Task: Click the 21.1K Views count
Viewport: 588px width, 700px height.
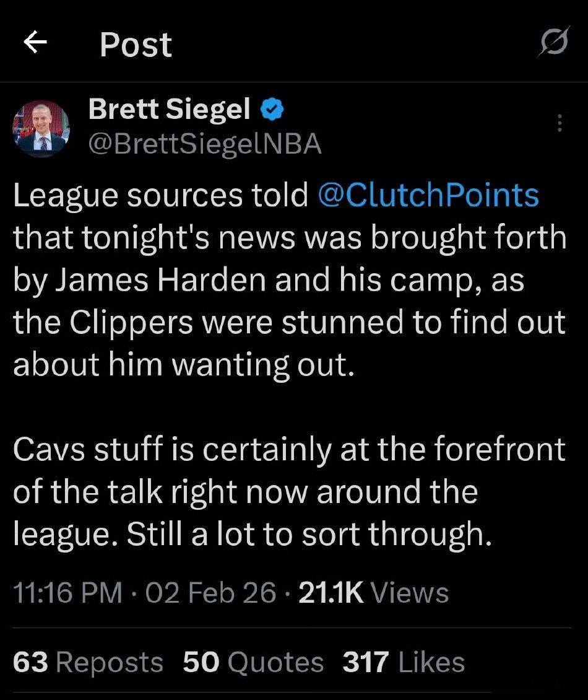Action: [x=373, y=593]
